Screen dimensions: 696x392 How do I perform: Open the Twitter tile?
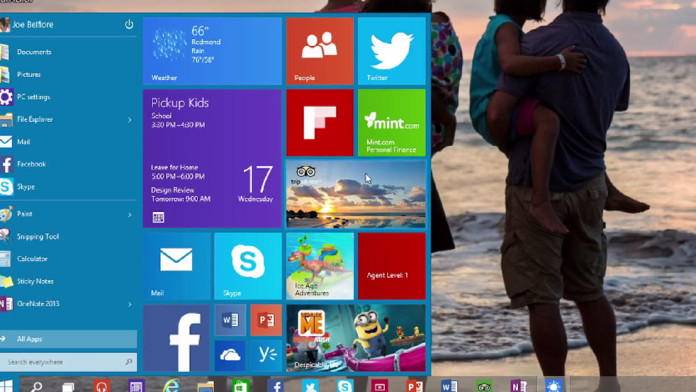392,51
